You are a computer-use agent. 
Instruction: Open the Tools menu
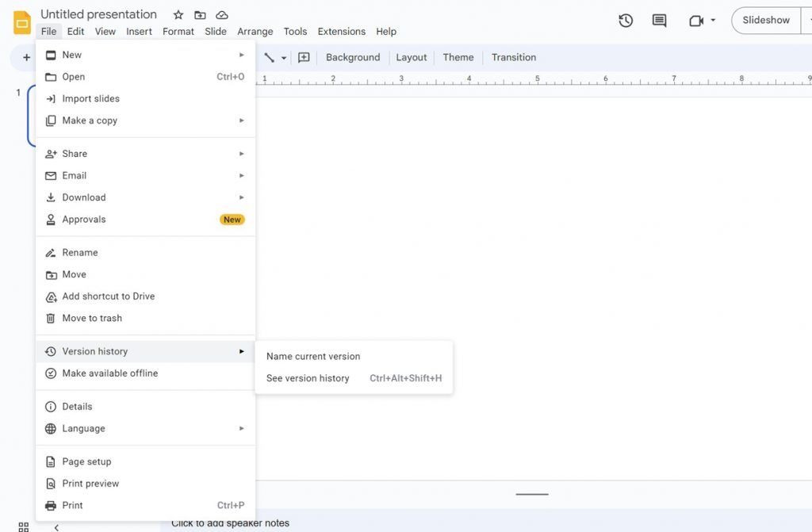point(295,32)
